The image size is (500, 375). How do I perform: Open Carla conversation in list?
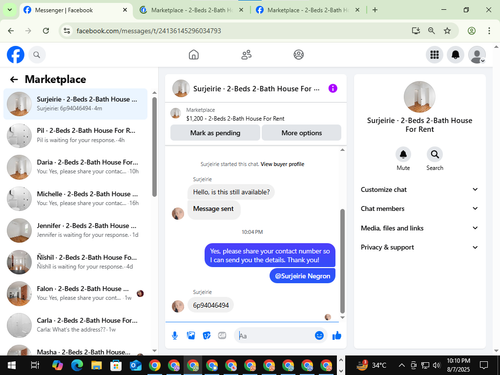coord(75,325)
